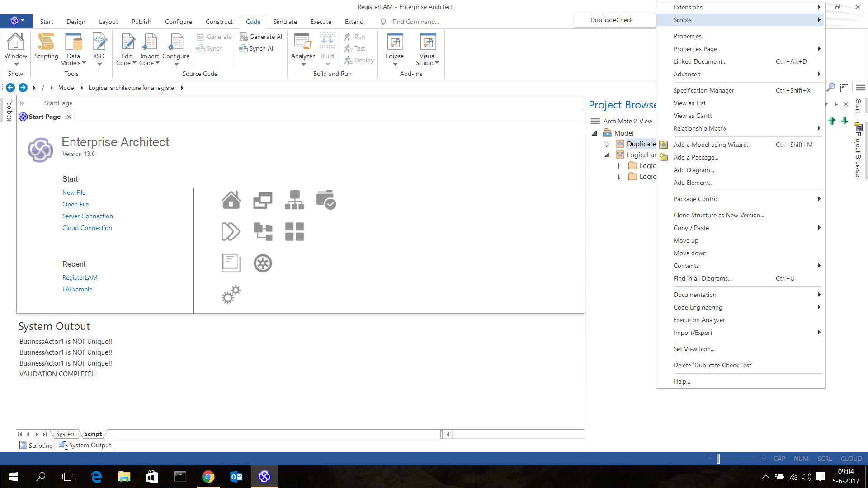This screenshot has height=488, width=868.
Task: Click Synch All source code
Action: coord(257,48)
